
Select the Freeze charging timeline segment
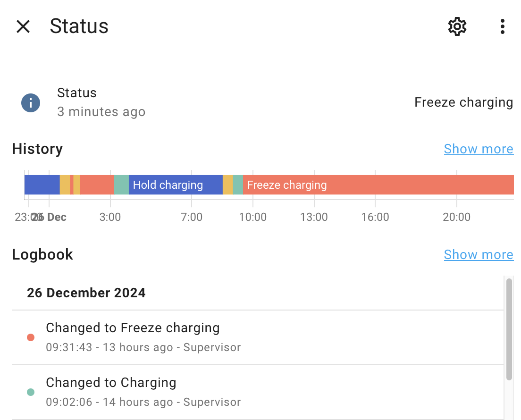coord(378,185)
